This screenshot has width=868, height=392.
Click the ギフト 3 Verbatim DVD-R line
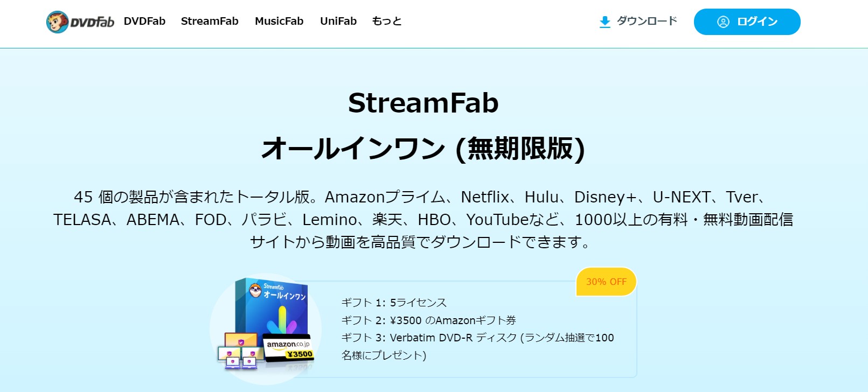coord(477,346)
